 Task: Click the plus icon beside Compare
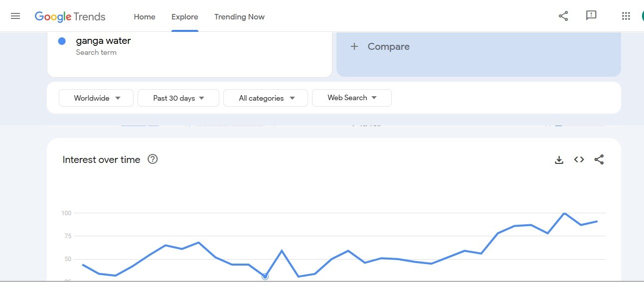click(x=354, y=46)
